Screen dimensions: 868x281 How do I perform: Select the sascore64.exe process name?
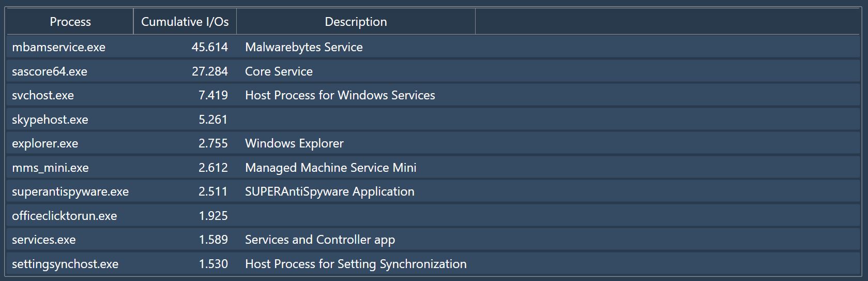click(x=50, y=71)
